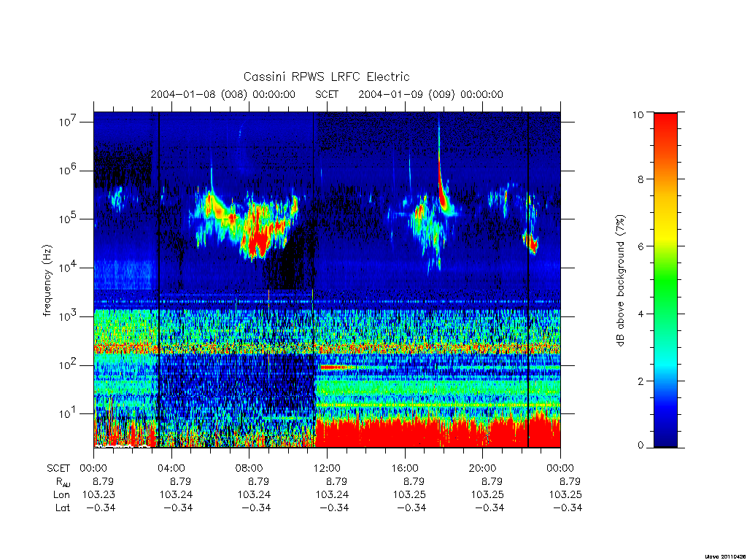Click the 'frequency (Hz)' axis label
Viewport: 747px width, 560px height.
pyautogui.click(x=47, y=281)
